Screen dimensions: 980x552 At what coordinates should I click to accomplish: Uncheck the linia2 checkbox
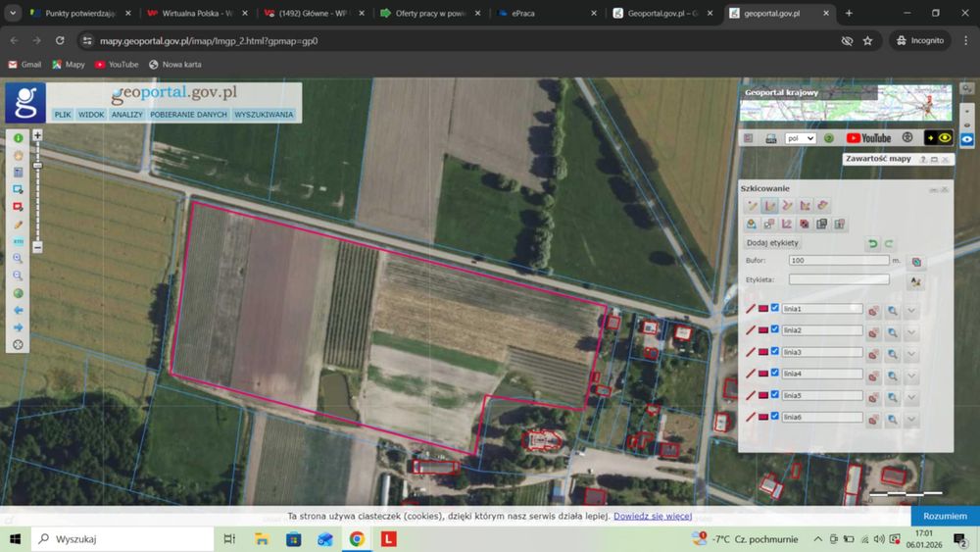pos(775,329)
